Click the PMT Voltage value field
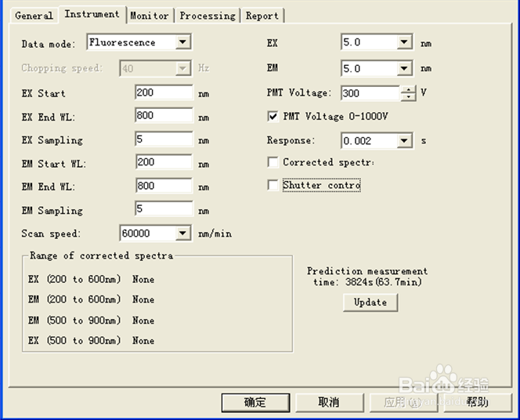This screenshot has height=420, width=520. coord(370,93)
